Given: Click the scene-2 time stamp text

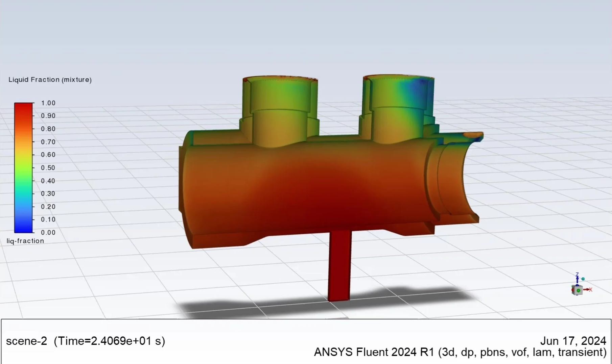Looking at the screenshot, I should pyautogui.click(x=86, y=341).
